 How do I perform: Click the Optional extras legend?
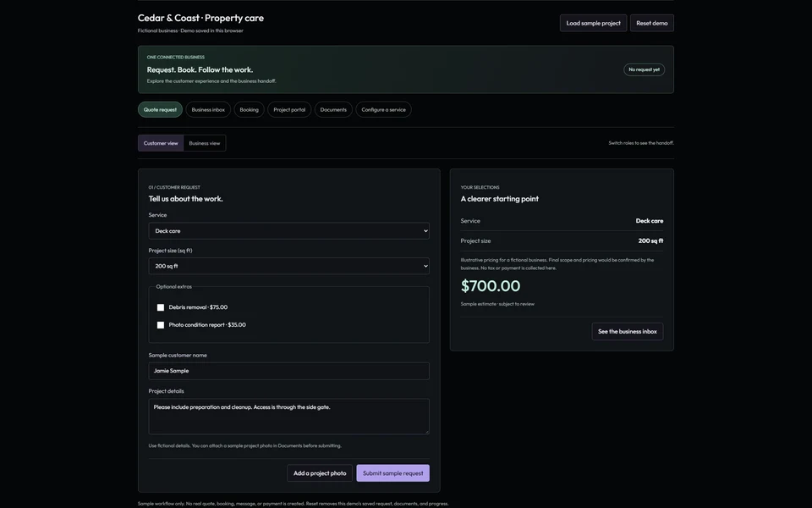174,287
